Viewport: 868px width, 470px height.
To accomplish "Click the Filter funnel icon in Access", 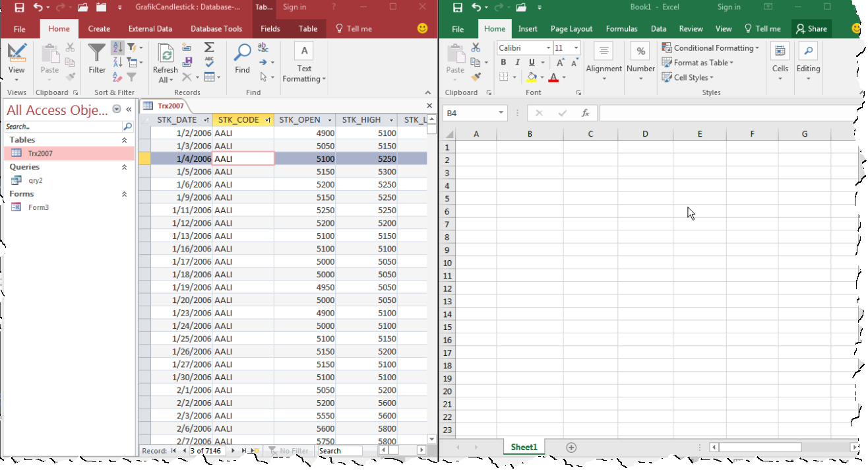I will pyautogui.click(x=97, y=53).
